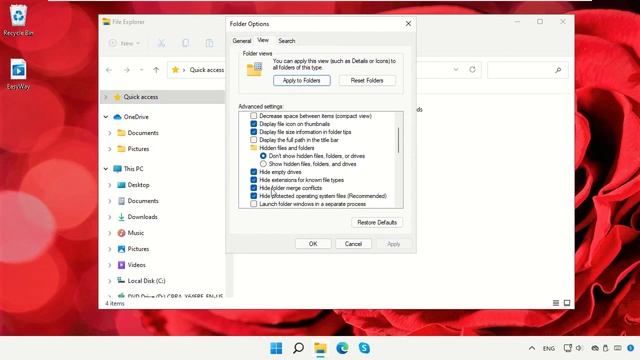The image size is (640, 360).
Task: Switch to the General tab
Action: 242,41
